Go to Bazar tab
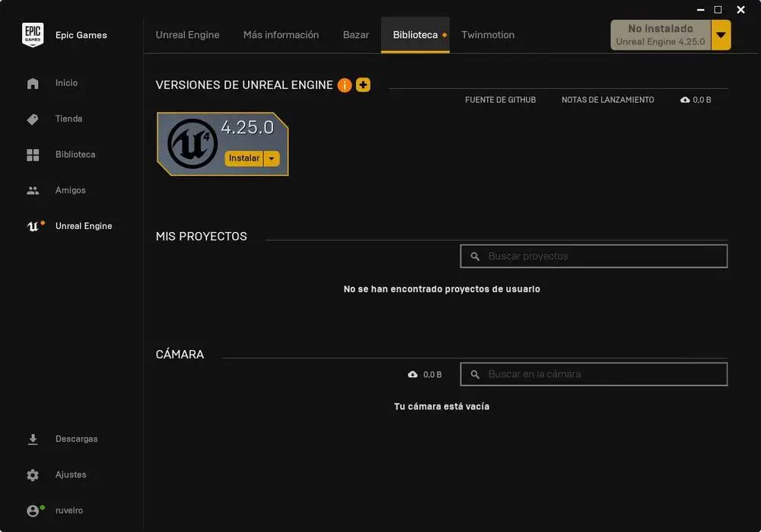Image resolution: width=761 pixels, height=532 pixels. (355, 35)
